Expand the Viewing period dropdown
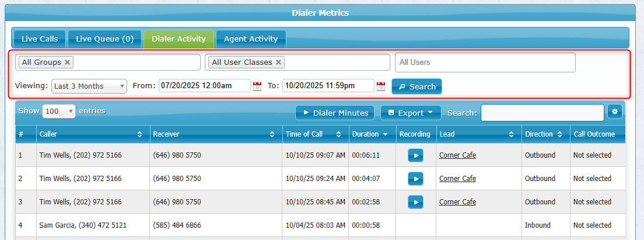The image size is (644, 240). (x=89, y=86)
